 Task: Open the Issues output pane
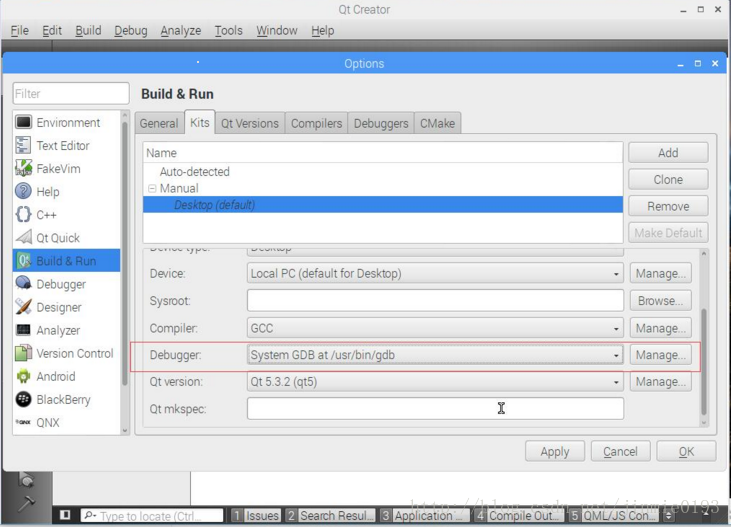point(256,516)
